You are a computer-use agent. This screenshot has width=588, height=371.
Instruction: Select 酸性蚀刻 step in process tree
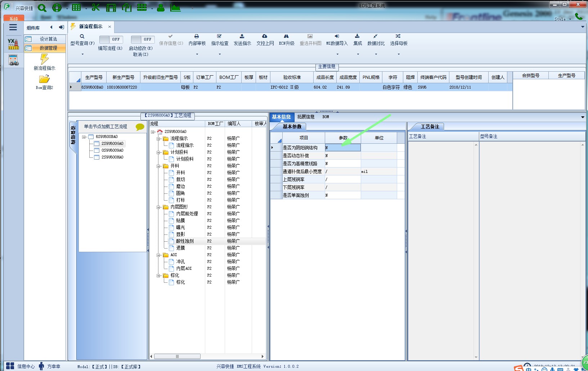(185, 241)
